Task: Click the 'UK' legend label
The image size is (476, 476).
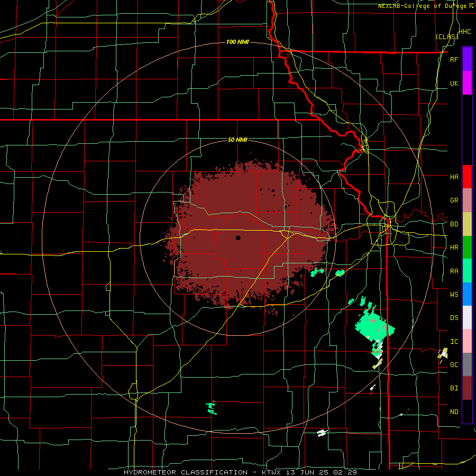Action: point(454,83)
